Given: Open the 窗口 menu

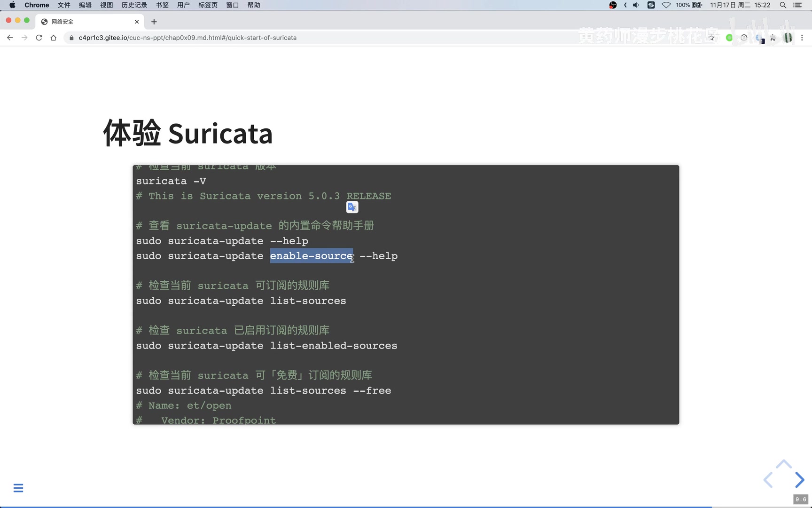Looking at the screenshot, I should [233, 5].
